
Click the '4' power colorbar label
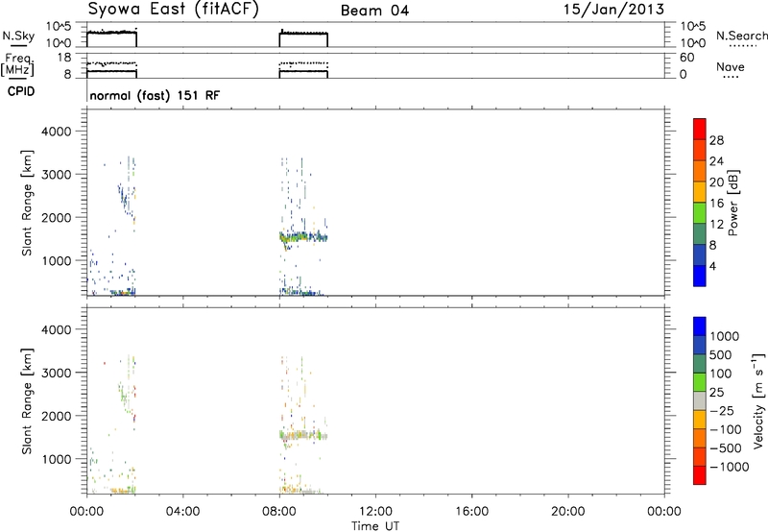point(712,267)
